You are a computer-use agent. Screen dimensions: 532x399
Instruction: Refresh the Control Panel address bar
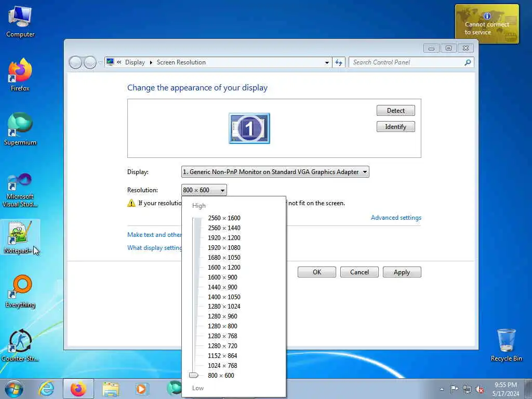339,62
